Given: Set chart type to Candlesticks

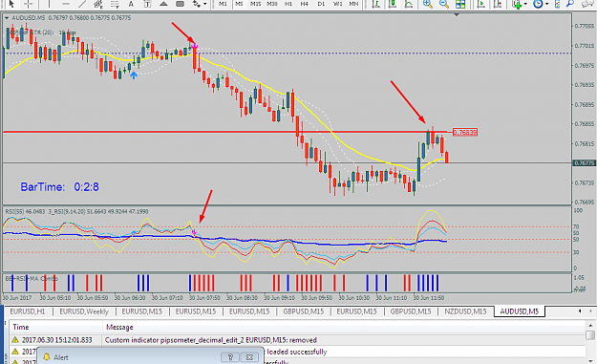Looking at the screenshot, I should (393, 4).
